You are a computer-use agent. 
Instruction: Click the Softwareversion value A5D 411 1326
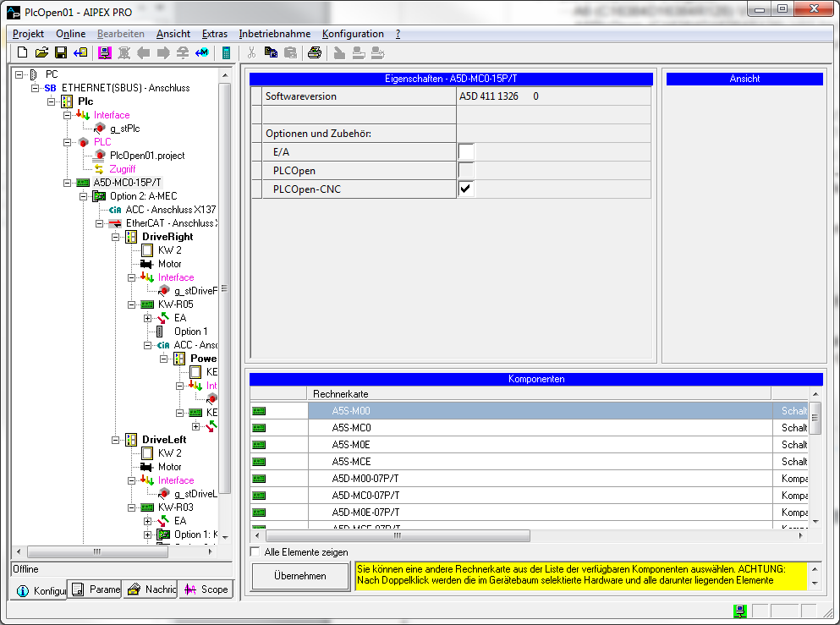coord(489,96)
